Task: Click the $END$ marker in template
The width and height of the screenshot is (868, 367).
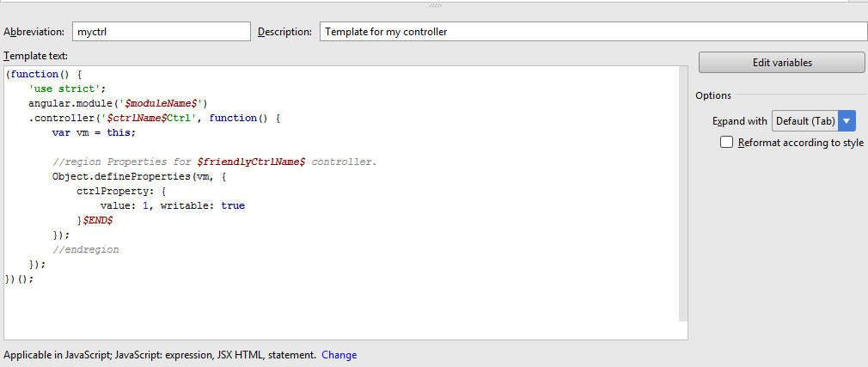Action: (x=97, y=220)
